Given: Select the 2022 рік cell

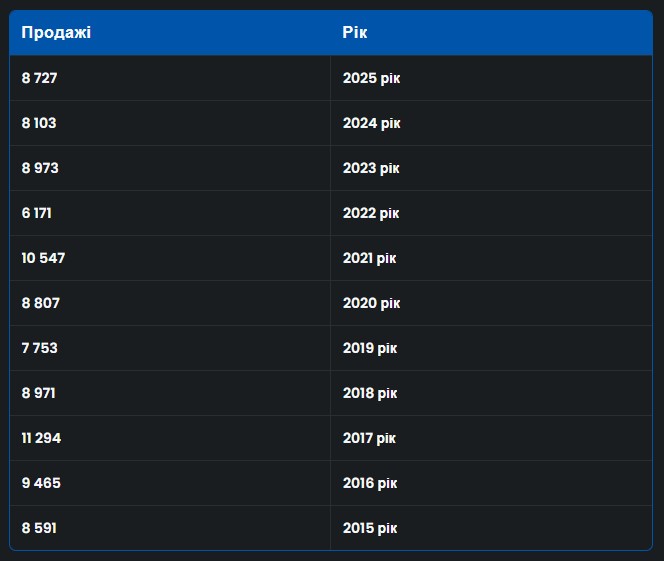Looking at the screenshot, I should point(371,213).
